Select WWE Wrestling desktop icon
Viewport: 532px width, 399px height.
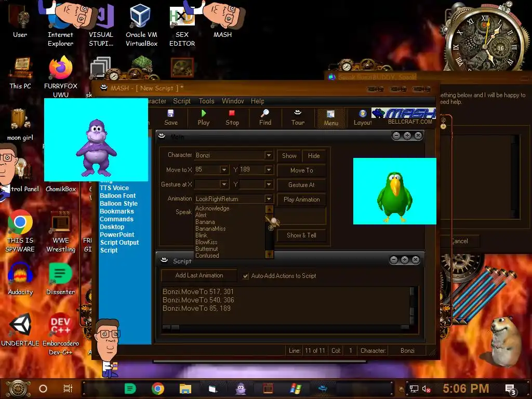point(61,231)
